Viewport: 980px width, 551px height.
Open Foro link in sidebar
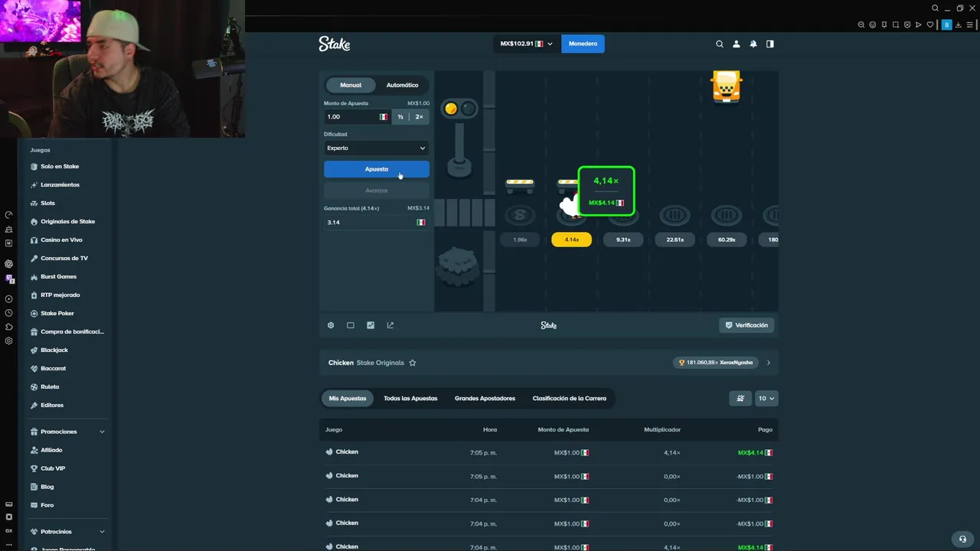coord(47,505)
